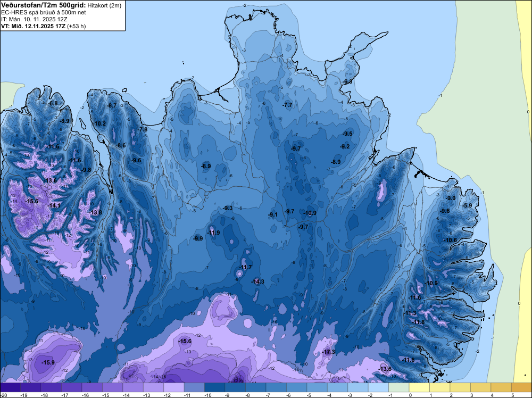The image size is (532, 398).
Task: Click the -7.8 temperature value
Action: pyautogui.click(x=143, y=130)
